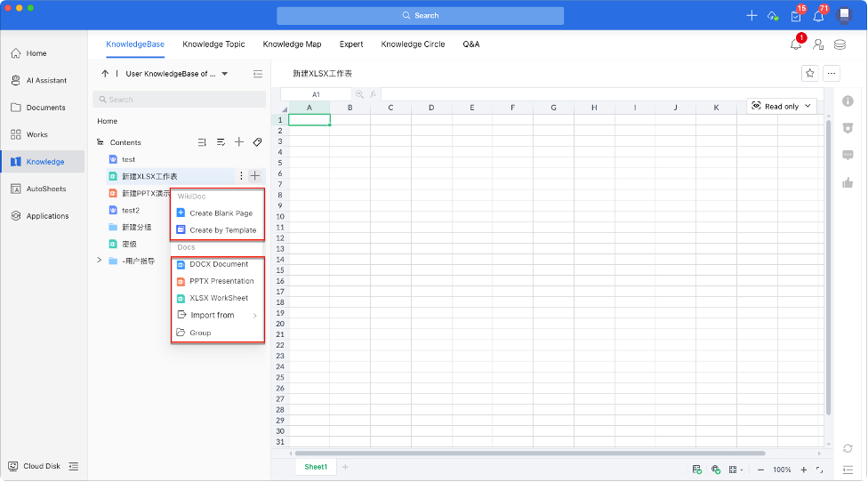Click the refresh icon in right sidebar
The image size is (868, 482).
coord(848,447)
